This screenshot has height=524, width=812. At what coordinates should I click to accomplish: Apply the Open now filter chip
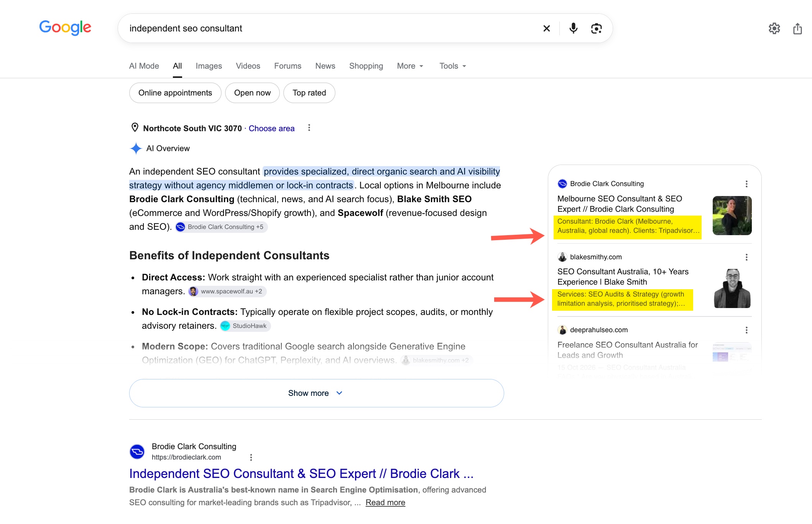pyautogui.click(x=252, y=93)
